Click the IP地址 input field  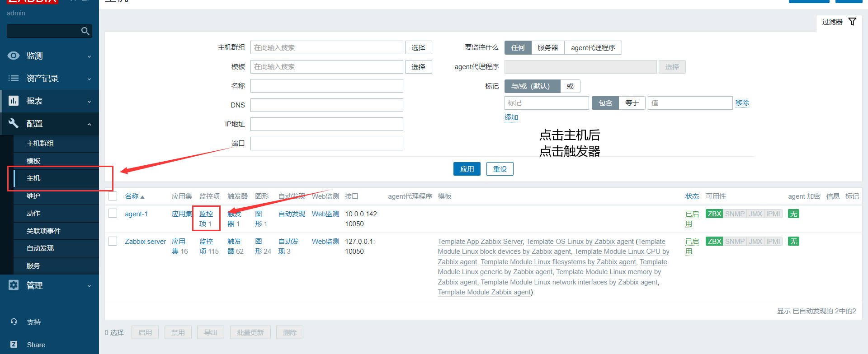(326, 124)
